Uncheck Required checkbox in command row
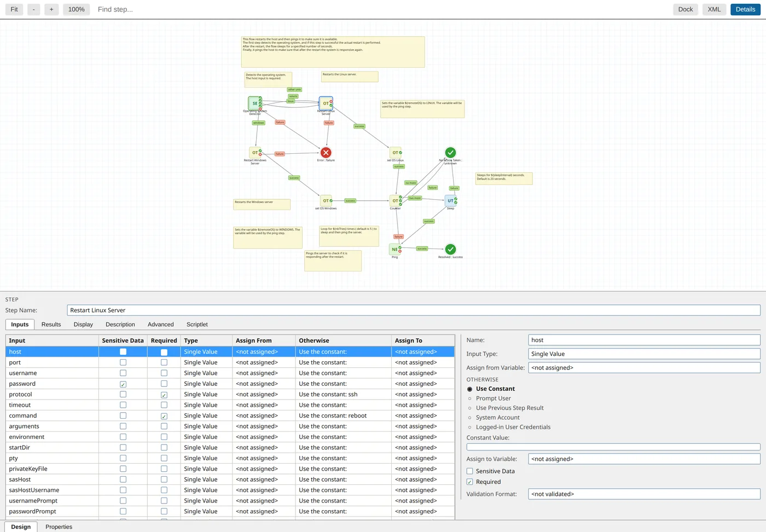The image size is (766, 532). 164,416
